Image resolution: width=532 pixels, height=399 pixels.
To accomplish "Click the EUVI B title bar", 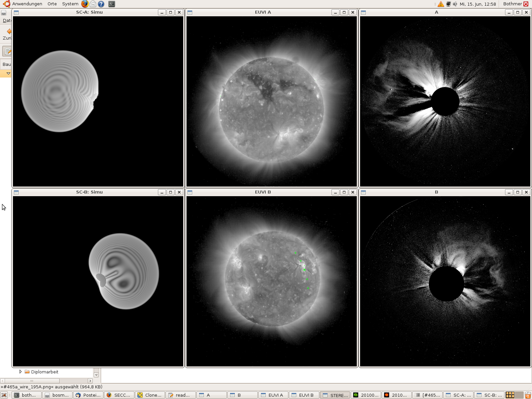I will pos(263,192).
